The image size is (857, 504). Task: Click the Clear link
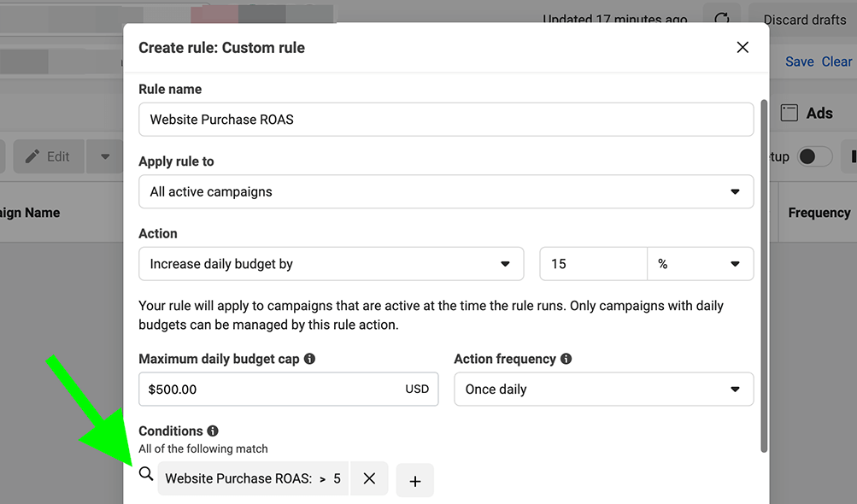(836, 62)
